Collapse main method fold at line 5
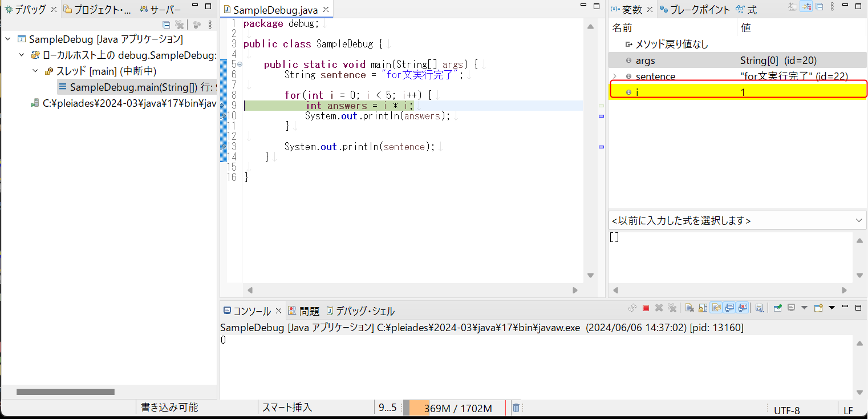The height and width of the screenshot is (419, 868). (240, 64)
